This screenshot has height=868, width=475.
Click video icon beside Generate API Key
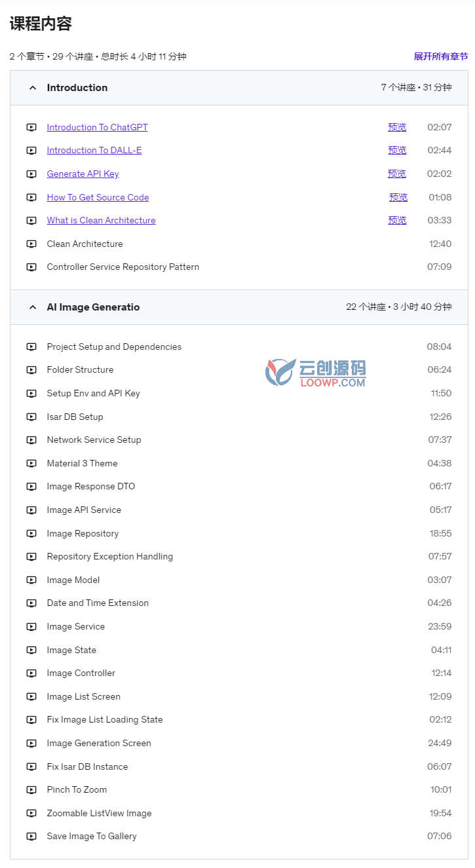pyautogui.click(x=31, y=174)
